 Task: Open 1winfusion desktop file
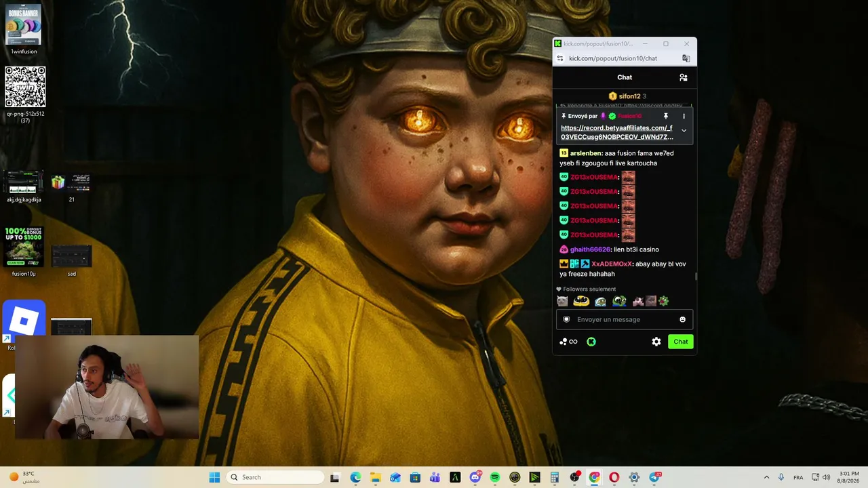(24, 30)
